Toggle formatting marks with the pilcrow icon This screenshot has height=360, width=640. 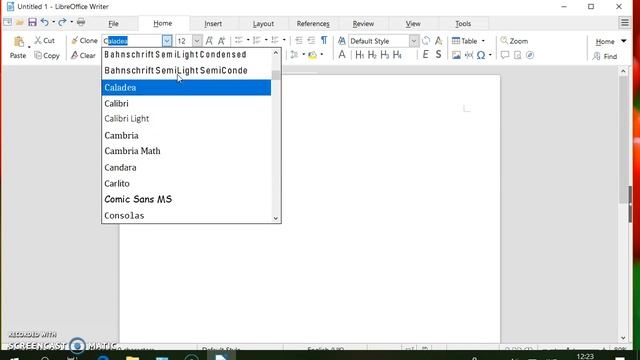coord(324,40)
